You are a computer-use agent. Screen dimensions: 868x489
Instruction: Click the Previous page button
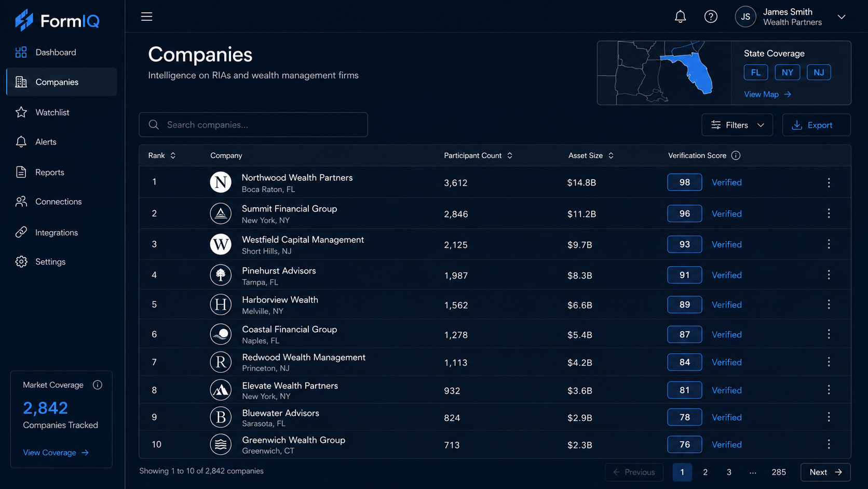[x=634, y=472]
